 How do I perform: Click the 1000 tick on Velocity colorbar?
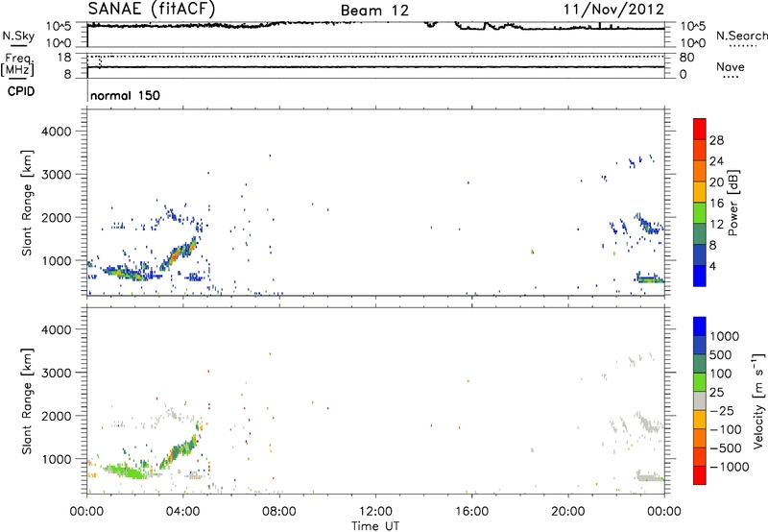(x=725, y=336)
